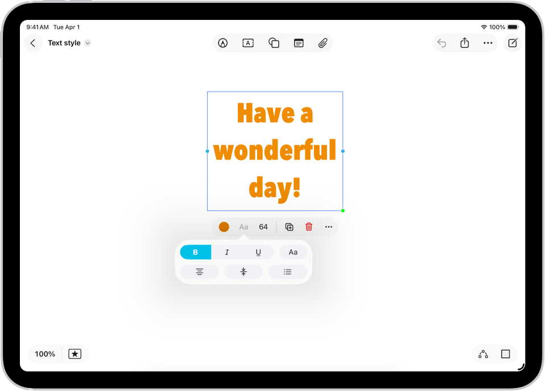Open the share sheet
This screenshot has height=392, width=546.
[465, 43]
